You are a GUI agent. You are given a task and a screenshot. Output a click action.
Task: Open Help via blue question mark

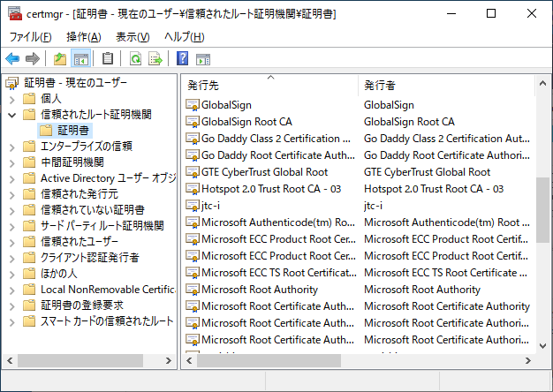coord(182,58)
